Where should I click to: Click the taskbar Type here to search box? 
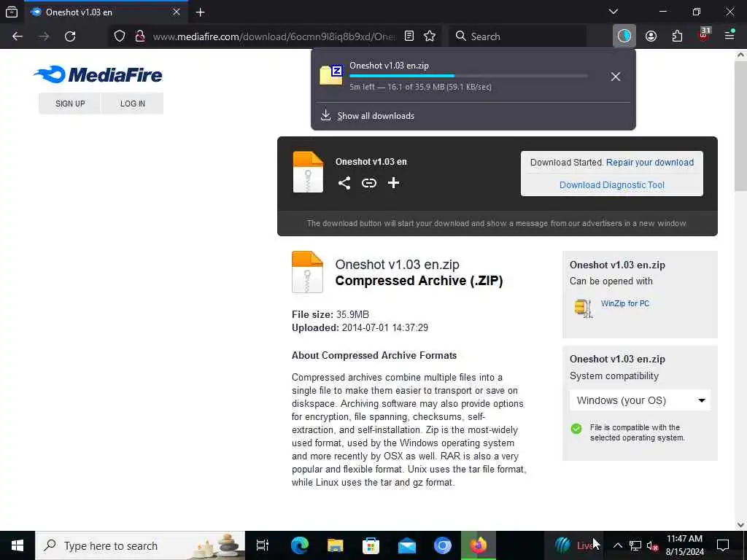click(x=140, y=545)
